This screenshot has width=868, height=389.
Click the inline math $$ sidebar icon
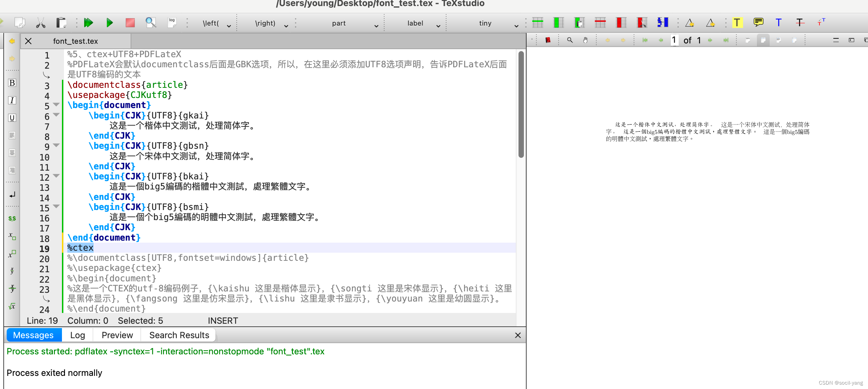click(x=12, y=219)
